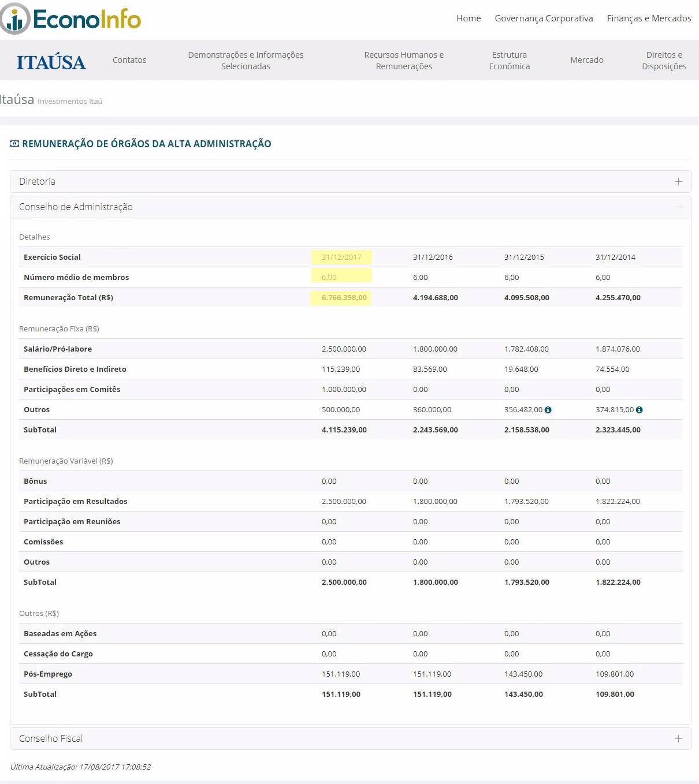This screenshot has height=784, width=699.
Task: Go to Home page
Action: (x=469, y=18)
